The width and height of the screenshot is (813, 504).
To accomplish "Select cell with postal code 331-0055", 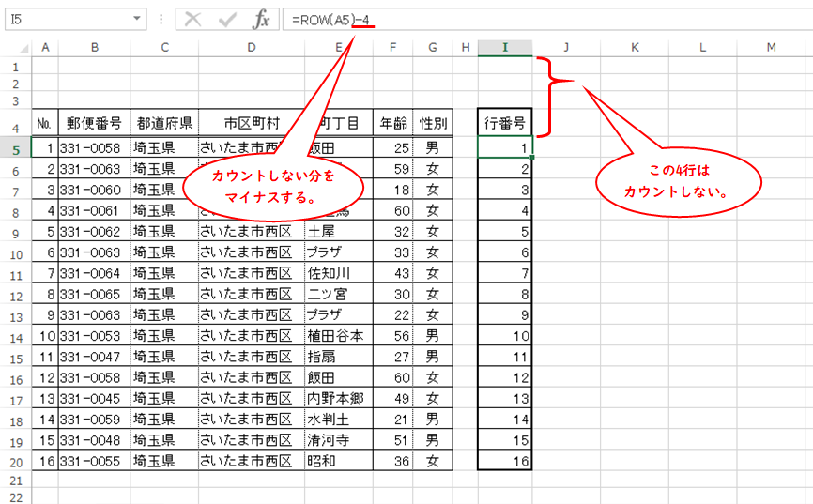I will point(94,461).
